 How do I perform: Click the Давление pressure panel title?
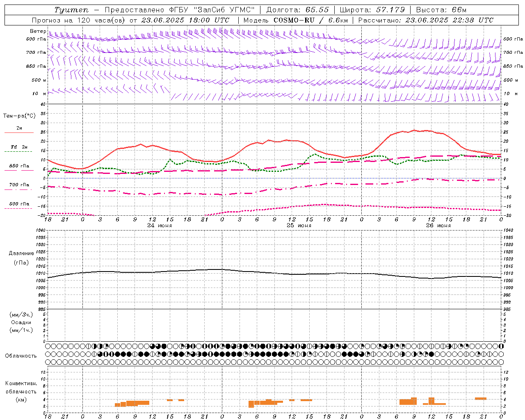[x=21, y=253]
